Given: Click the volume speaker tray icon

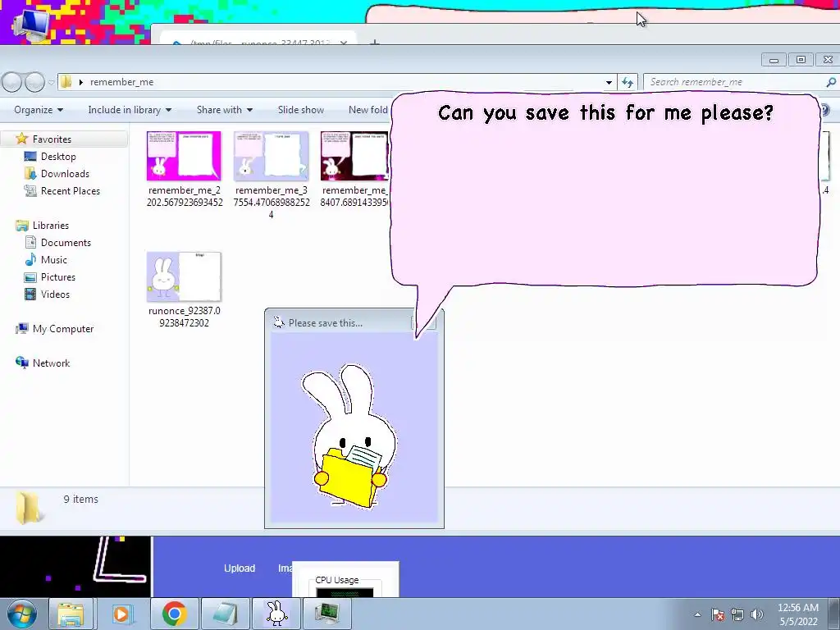Looking at the screenshot, I should click(757, 614).
